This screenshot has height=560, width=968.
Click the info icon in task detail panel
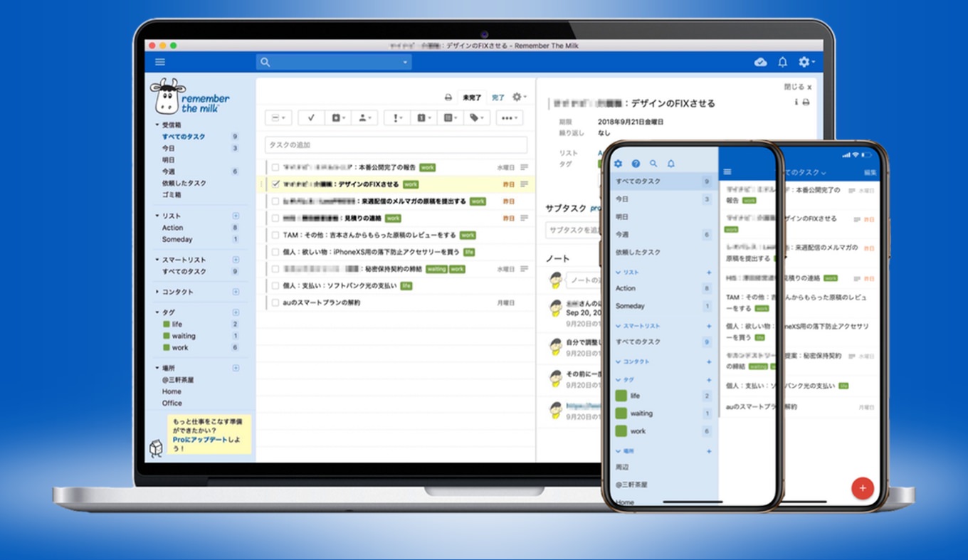coord(796,102)
